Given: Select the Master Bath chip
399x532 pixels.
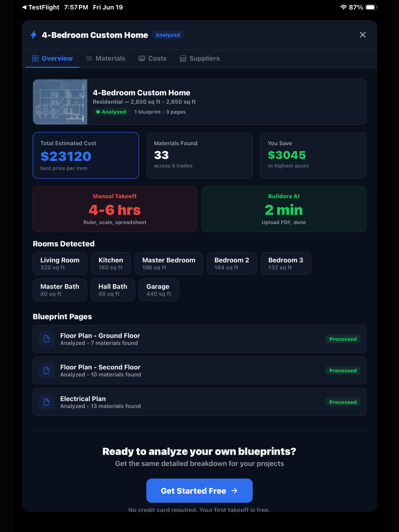Looking at the screenshot, I should click(60, 290).
